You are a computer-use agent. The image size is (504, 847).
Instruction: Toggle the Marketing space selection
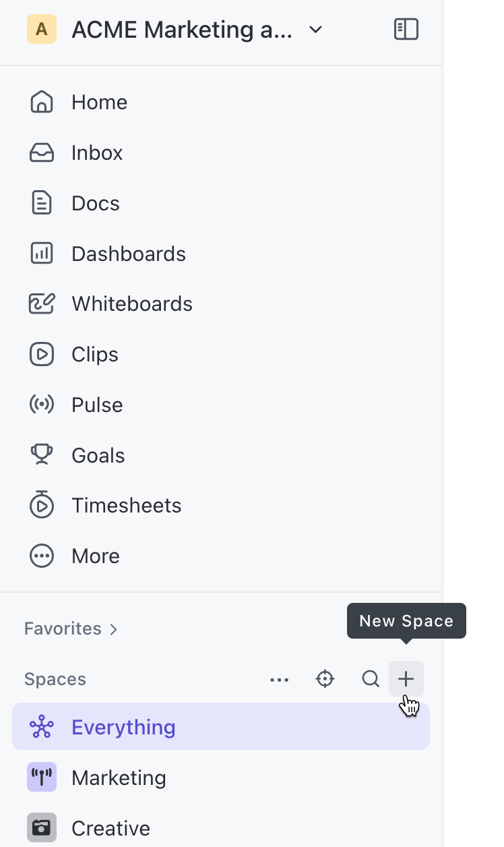(119, 778)
